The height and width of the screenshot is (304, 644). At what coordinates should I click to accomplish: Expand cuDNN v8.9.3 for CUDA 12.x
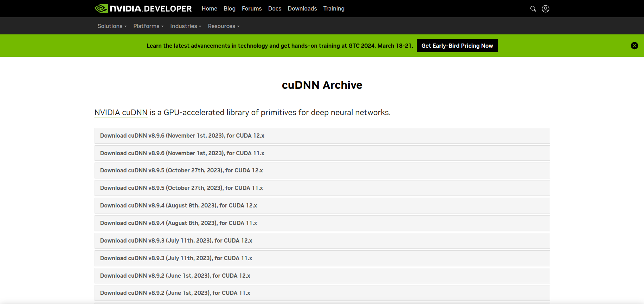pos(322,240)
